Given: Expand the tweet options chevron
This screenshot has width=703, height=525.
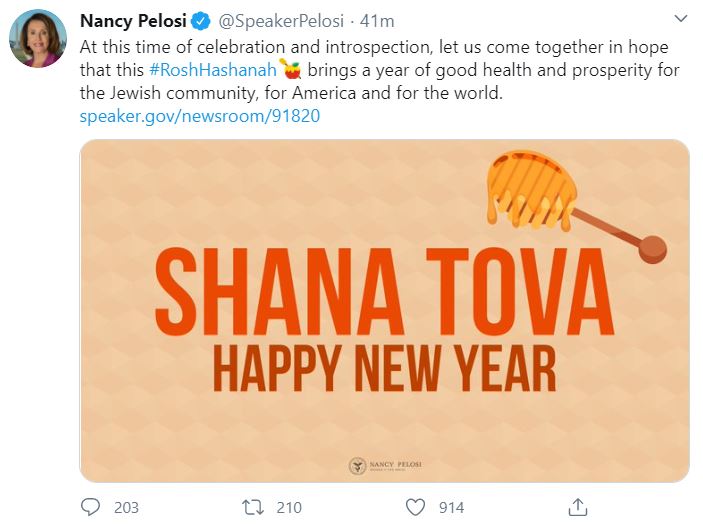Looking at the screenshot, I should coord(681,19).
